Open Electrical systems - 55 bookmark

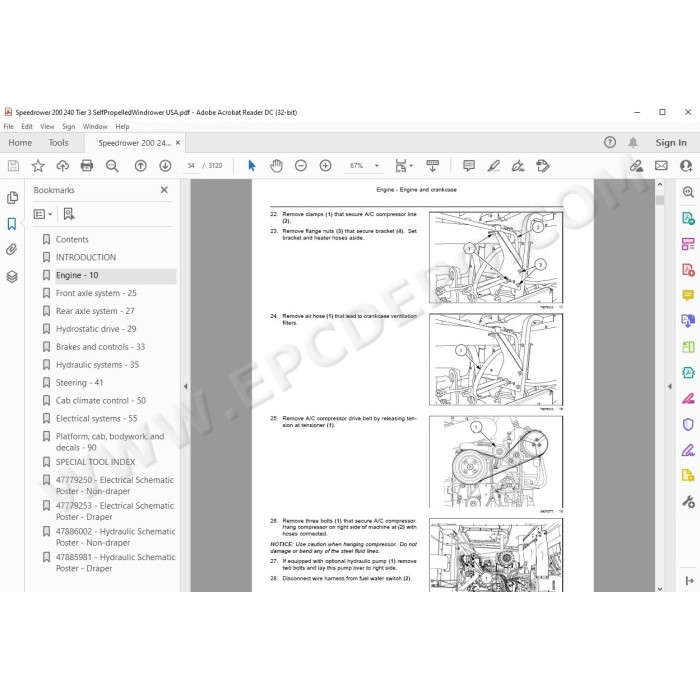[x=96, y=418]
